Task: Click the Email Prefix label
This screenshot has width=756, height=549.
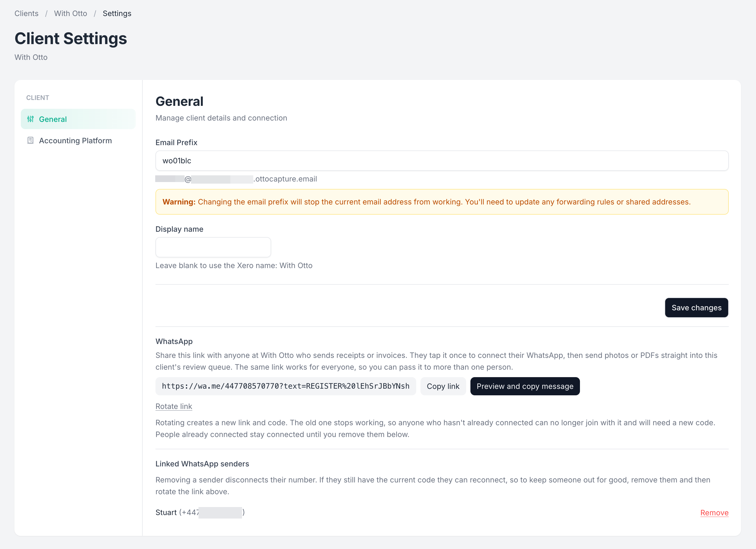Action: click(x=176, y=142)
